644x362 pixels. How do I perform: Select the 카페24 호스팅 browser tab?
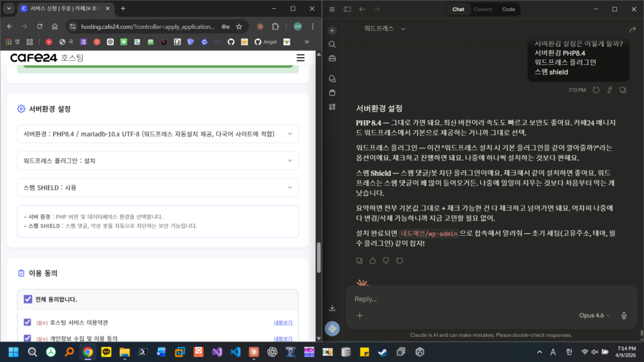(65, 8)
